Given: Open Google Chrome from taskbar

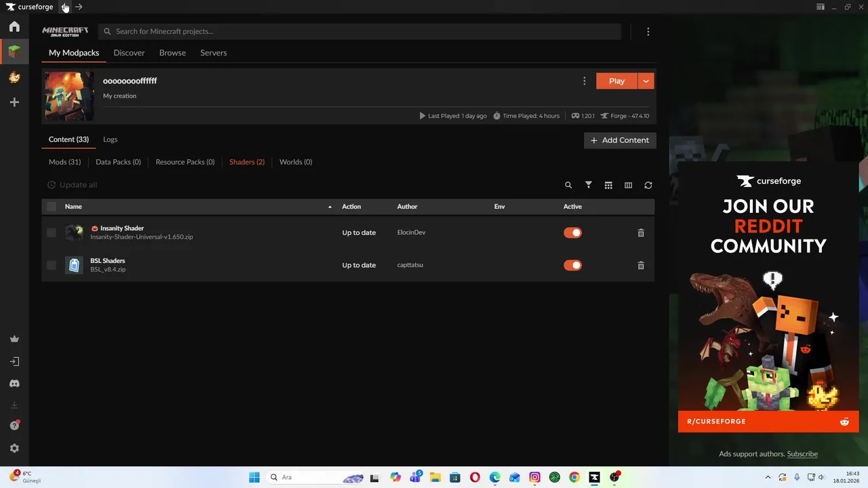Looking at the screenshot, I should [x=574, y=477].
